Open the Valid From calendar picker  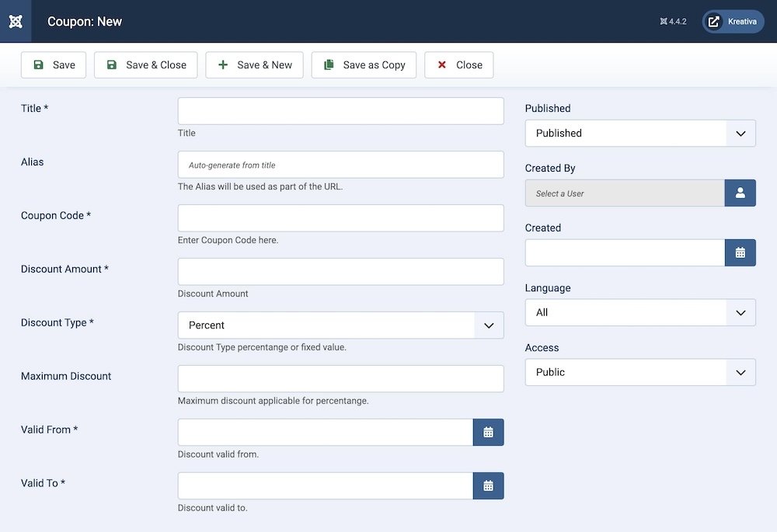[x=488, y=433]
